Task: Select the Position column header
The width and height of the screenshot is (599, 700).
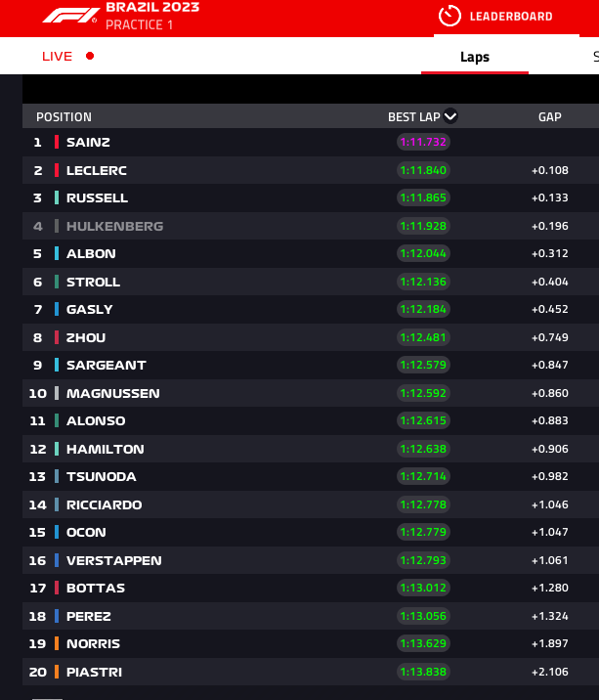Action: [x=64, y=117]
